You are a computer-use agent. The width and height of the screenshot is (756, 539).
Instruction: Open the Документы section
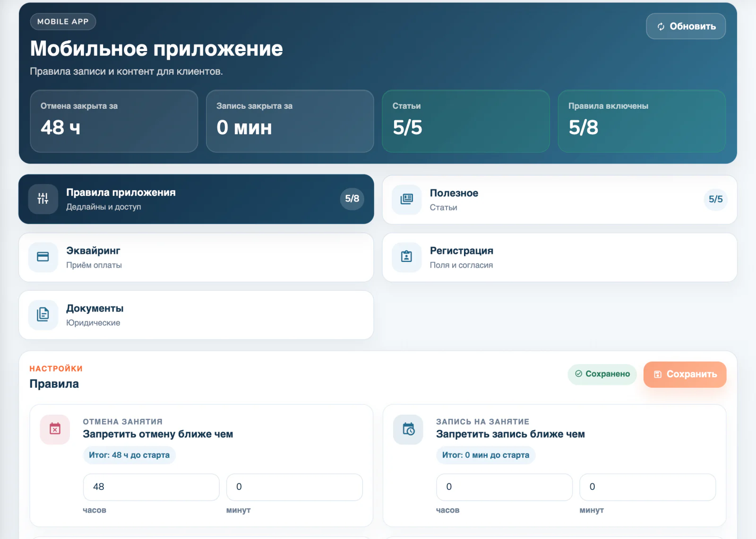[196, 315]
